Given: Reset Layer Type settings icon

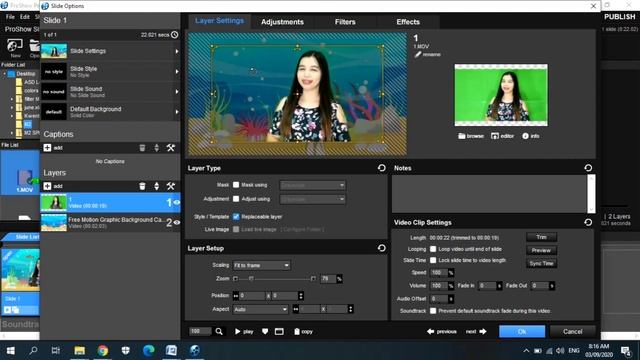Looking at the screenshot, I should click(382, 168).
